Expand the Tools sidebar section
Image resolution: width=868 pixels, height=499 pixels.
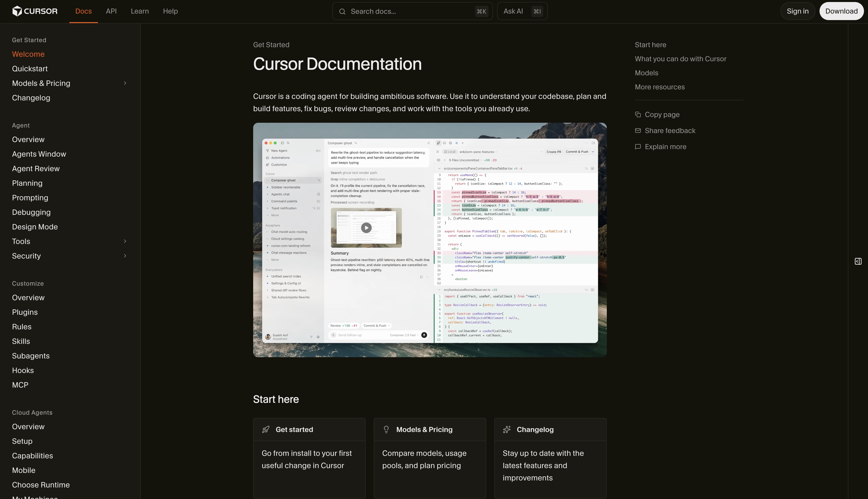[x=125, y=241]
